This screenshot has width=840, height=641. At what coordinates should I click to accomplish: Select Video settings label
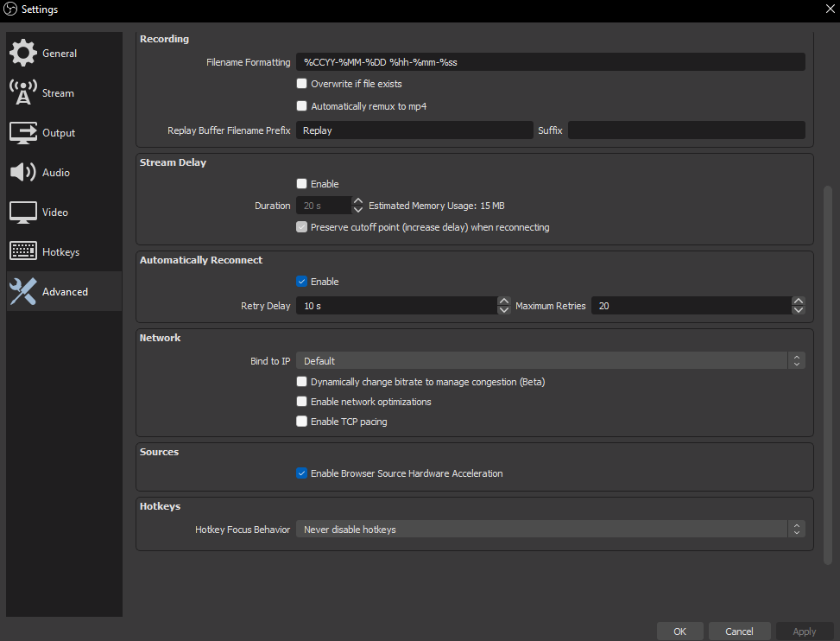[x=55, y=213]
